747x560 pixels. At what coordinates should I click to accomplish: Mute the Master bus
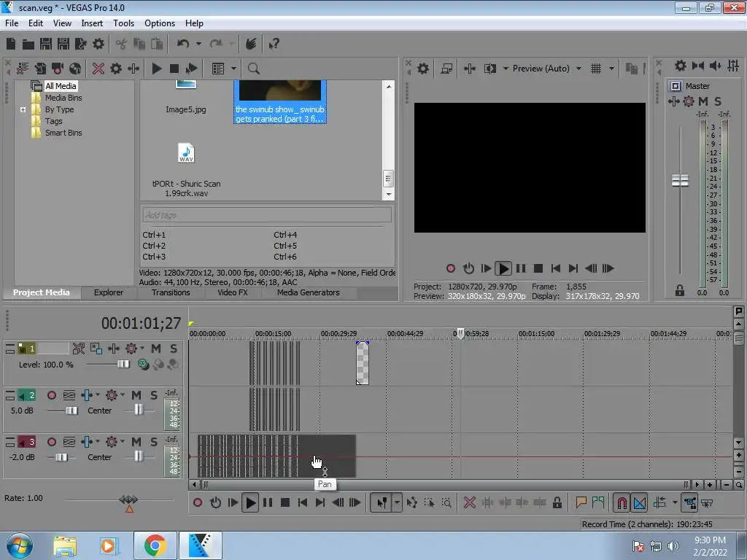[703, 101]
